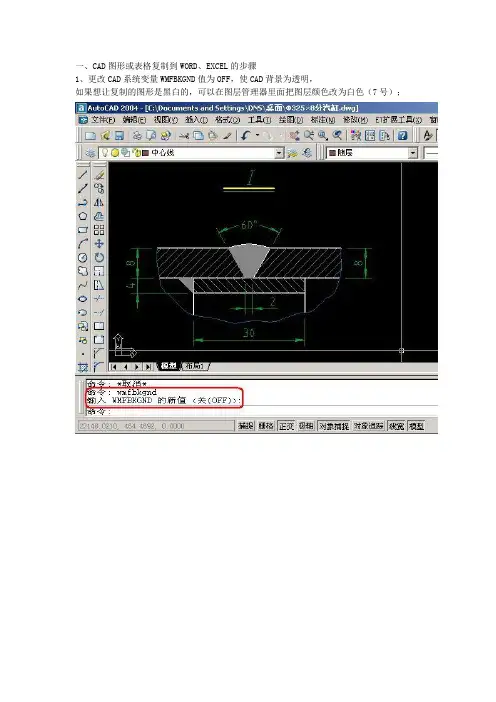Select the Copy Object modify tool
The image size is (496, 702).
coord(99,189)
